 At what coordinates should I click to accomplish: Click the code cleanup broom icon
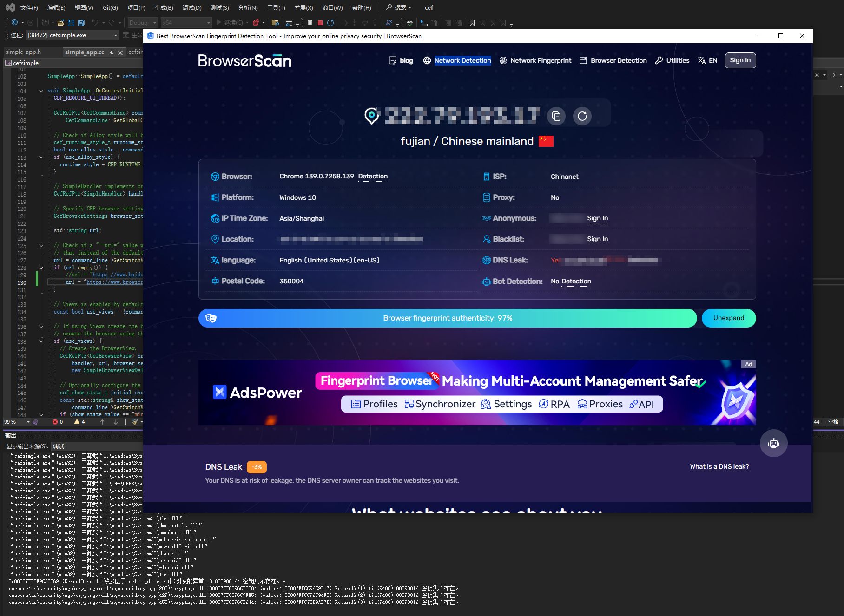[135, 422]
